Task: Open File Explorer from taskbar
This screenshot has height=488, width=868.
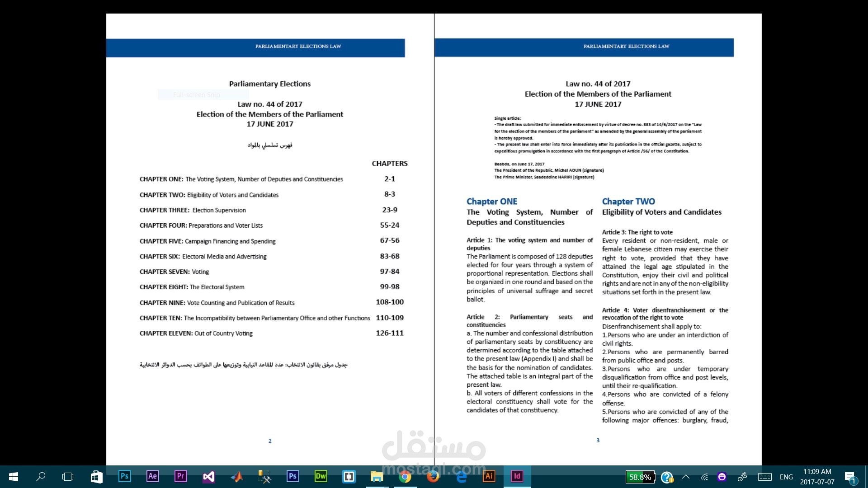Action: (x=377, y=476)
